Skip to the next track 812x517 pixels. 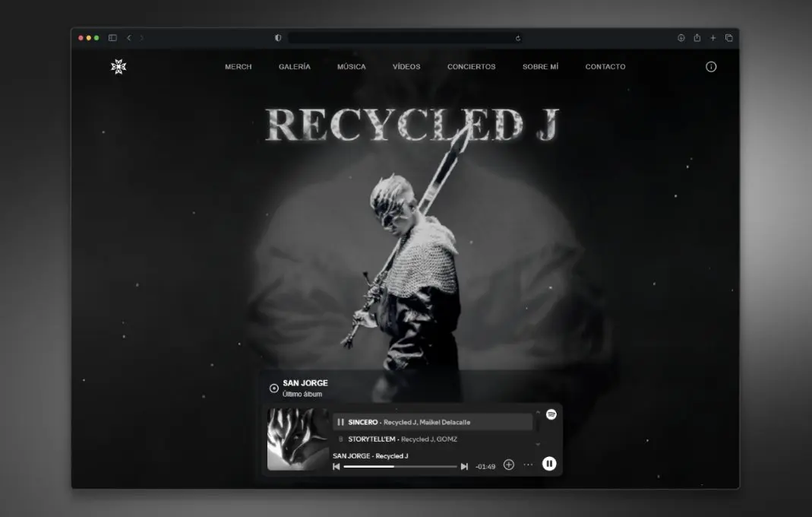coord(465,466)
